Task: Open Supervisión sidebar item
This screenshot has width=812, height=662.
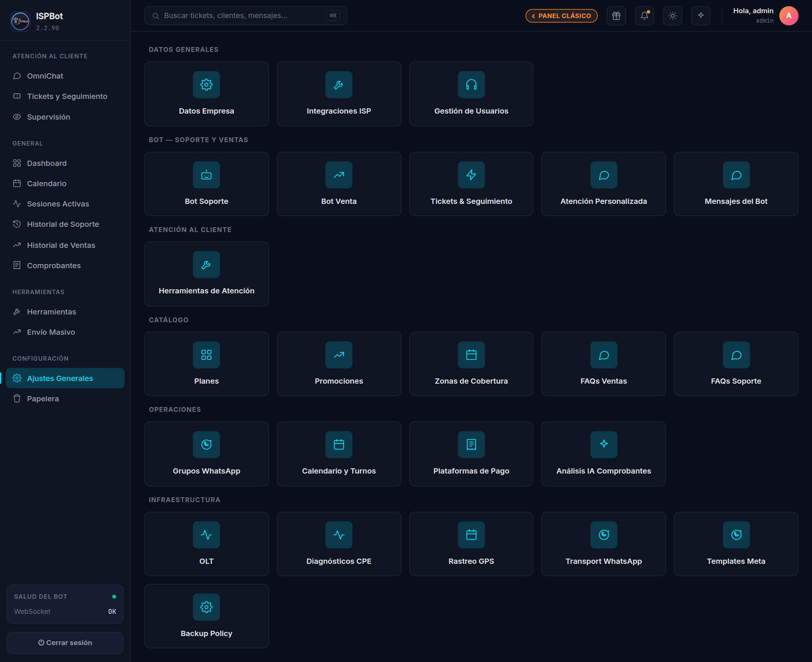Action: click(x=65, y=117)
